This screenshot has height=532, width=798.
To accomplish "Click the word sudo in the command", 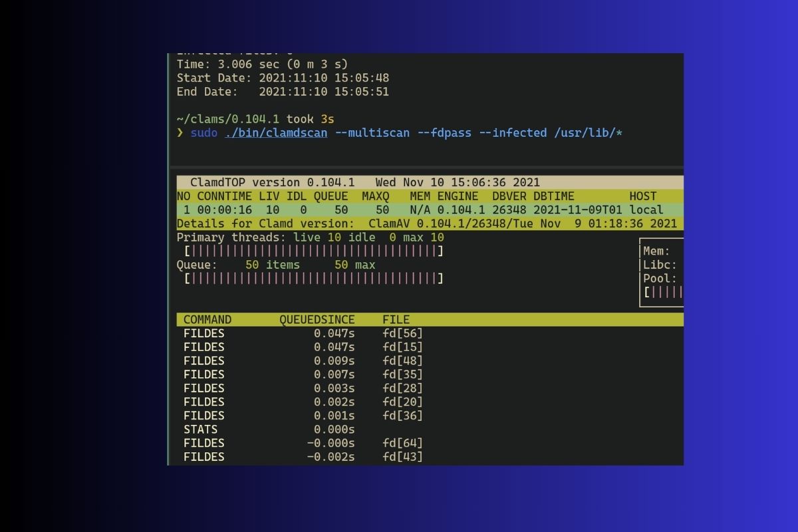I will 203,133.
